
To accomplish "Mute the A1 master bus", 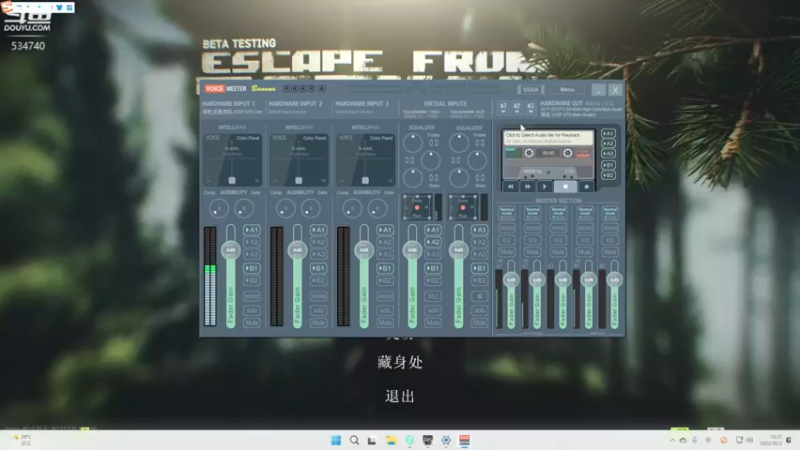I will coord(507,252).
